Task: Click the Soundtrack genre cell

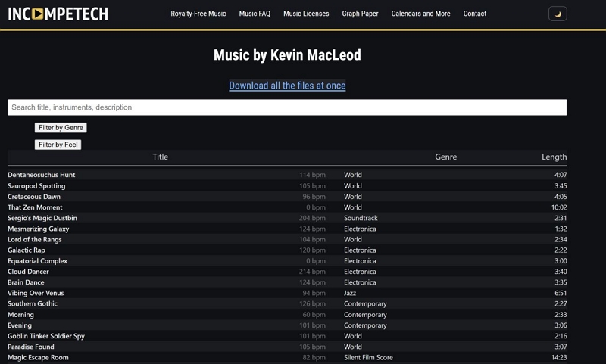Action: 361,218
